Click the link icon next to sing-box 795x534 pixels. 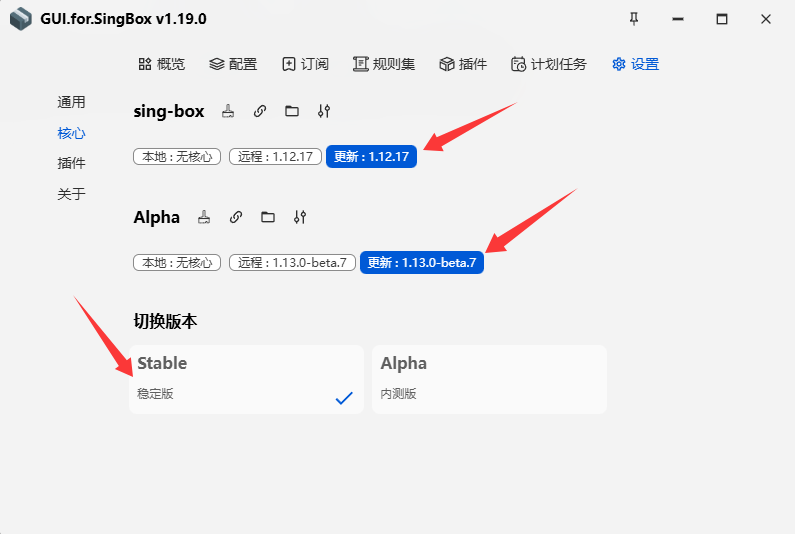tap(260, 111)
